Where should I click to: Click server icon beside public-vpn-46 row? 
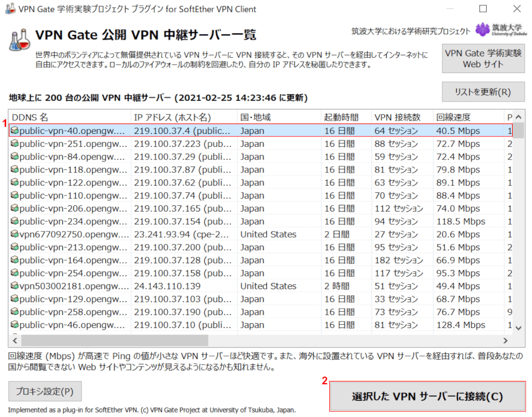coord(15,325)
